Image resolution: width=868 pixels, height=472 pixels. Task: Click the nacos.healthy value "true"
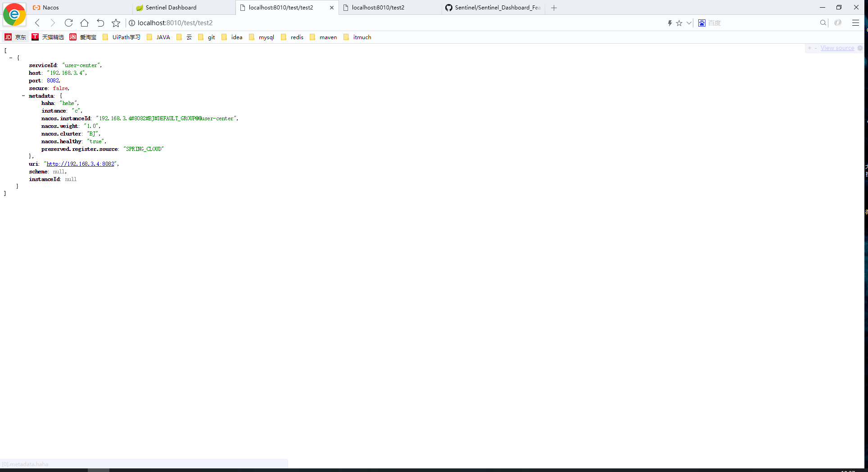(x=96, y=141)
